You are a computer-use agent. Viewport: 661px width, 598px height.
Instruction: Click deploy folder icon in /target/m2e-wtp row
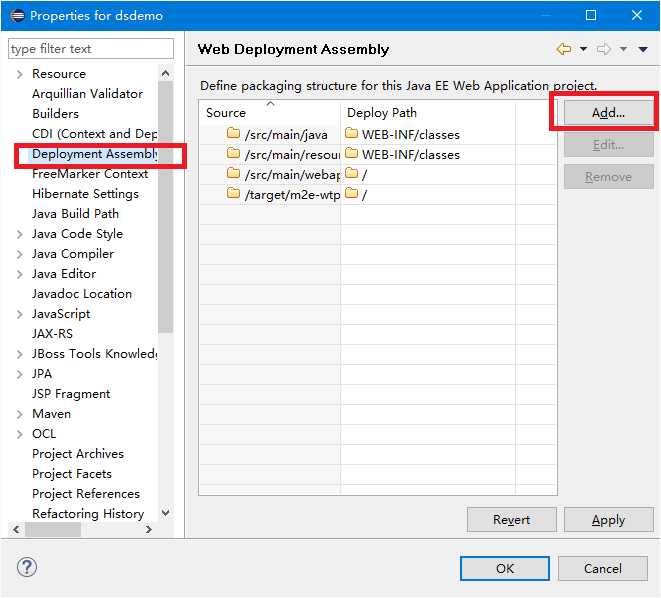pos(351,193)
